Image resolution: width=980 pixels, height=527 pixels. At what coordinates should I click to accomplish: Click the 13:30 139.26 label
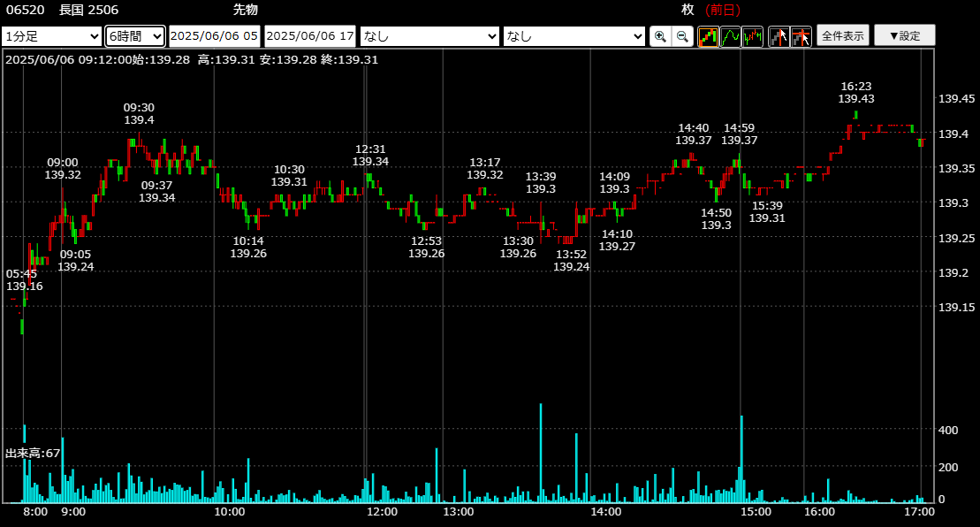tap(518, 247)
